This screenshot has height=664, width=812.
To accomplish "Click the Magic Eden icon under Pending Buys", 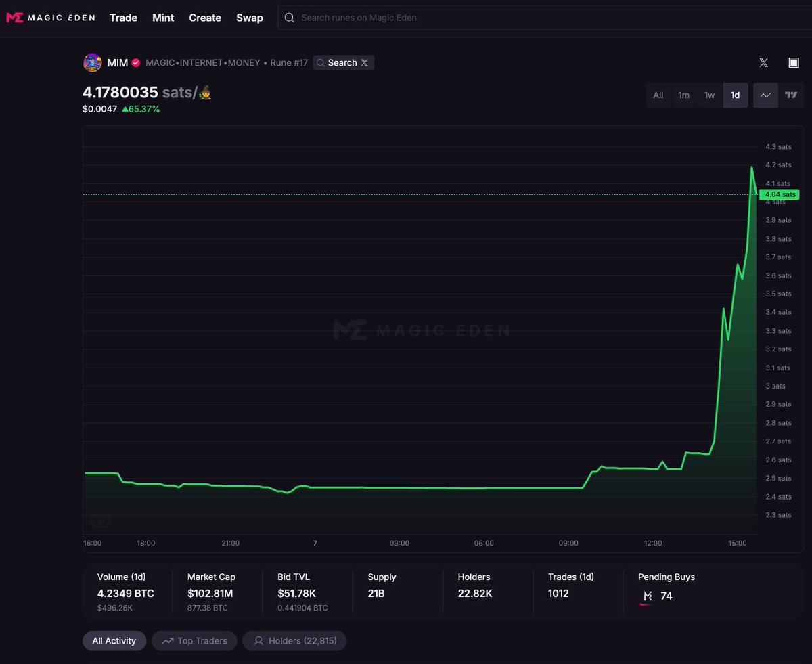I will coord(648,596).
